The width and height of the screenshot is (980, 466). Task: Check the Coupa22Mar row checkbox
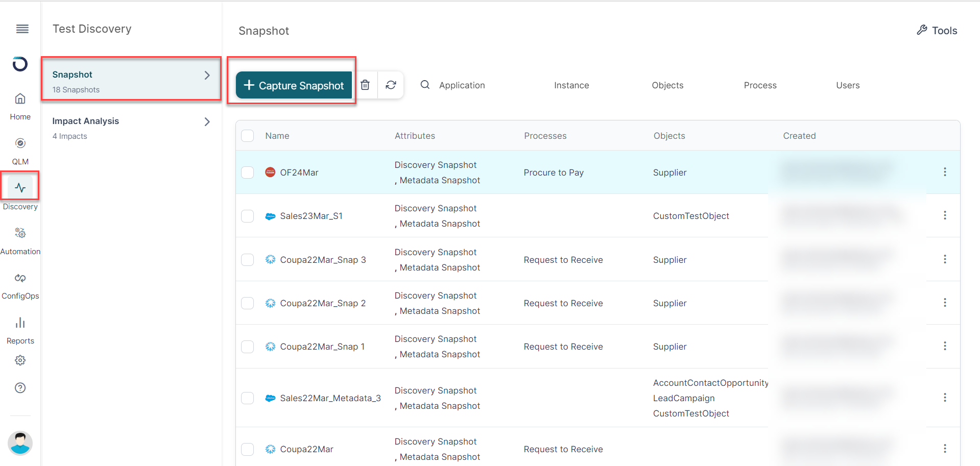[248, 449]
